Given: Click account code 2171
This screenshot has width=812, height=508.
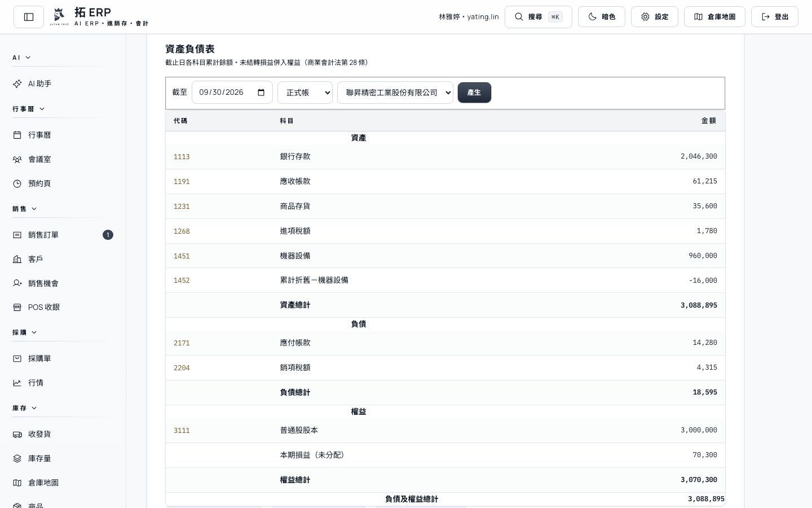Looking at the screenshot, I should [x=182, y=343].
